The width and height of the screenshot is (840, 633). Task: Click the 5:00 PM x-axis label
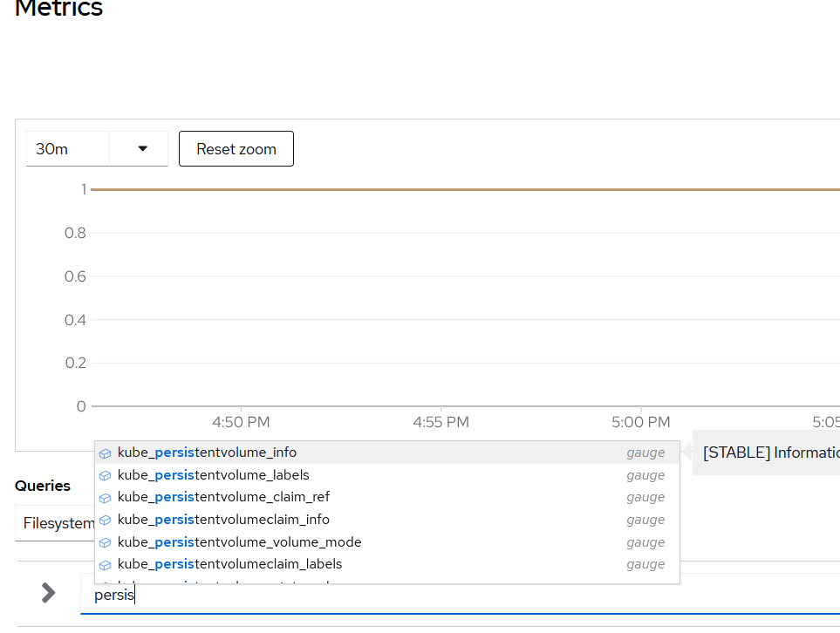coord(641,423)
